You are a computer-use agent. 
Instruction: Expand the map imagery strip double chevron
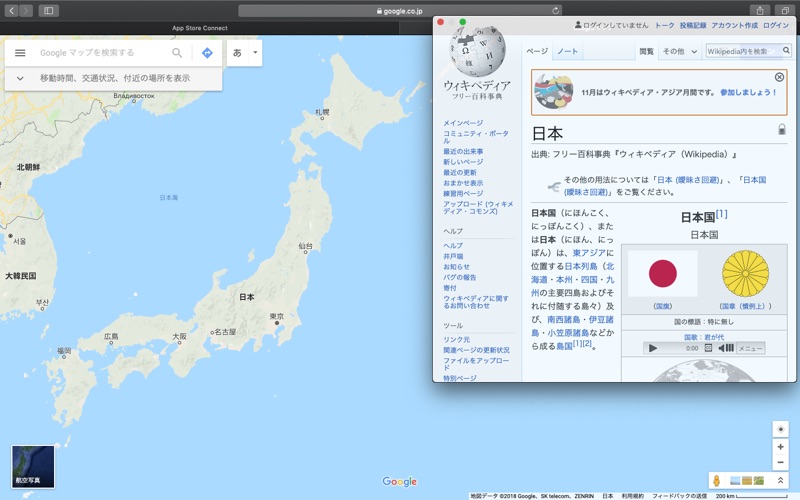(x=780, y=481)
